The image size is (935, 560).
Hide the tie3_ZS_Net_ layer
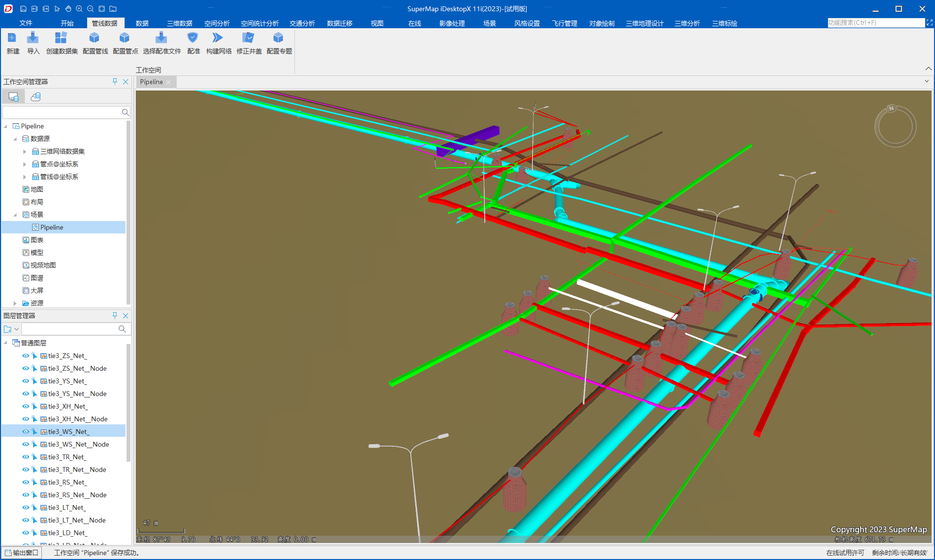point(26,356)
